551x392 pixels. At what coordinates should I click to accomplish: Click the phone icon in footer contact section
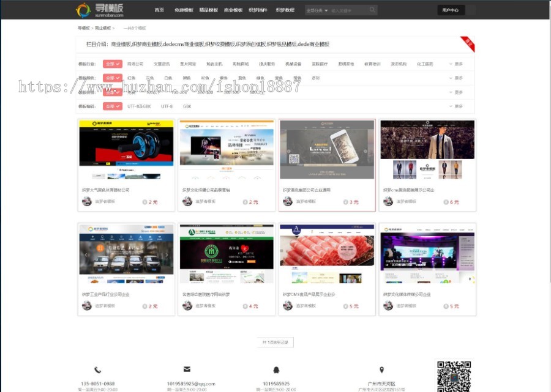(98, 369)
